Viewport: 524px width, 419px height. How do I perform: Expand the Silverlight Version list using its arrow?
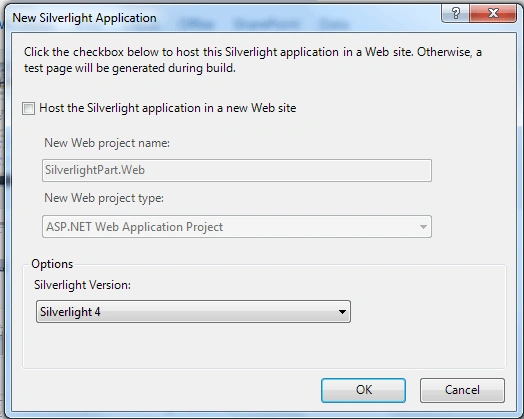click(x=342, y=312)
